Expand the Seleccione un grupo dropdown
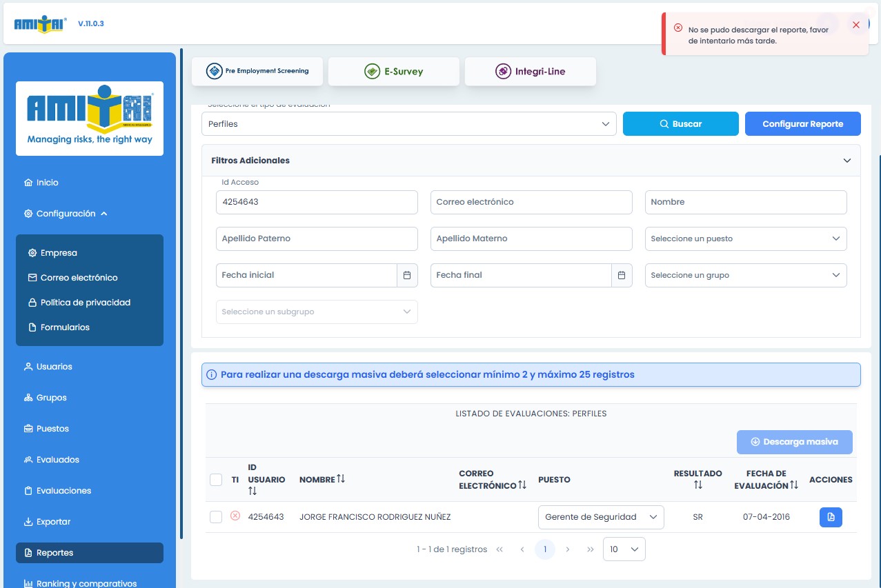This screenshot has height=588, width=881. tap(746, 275)
